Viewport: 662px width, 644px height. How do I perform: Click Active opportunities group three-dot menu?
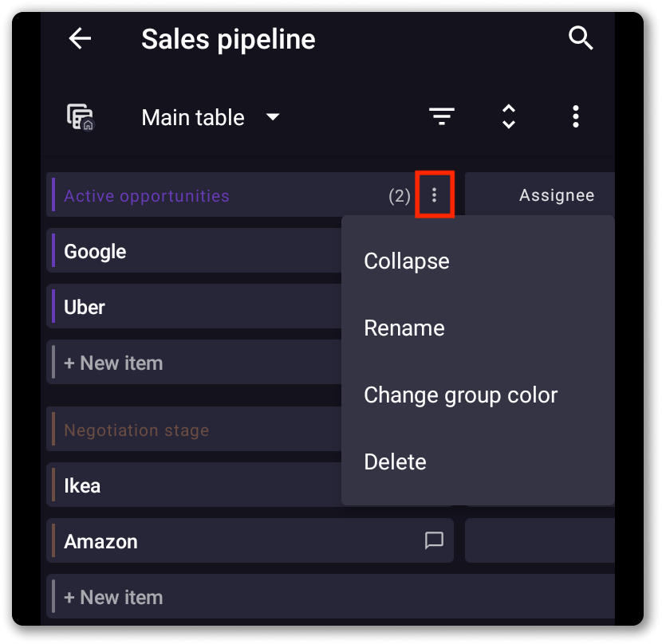435,195
